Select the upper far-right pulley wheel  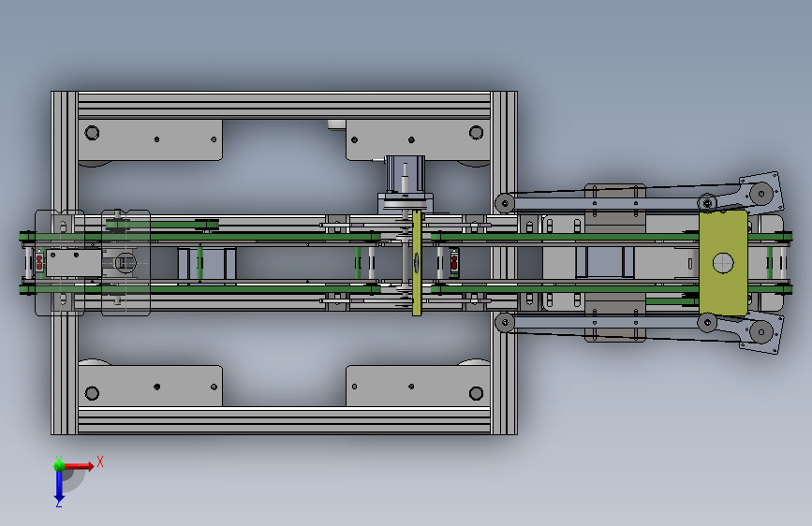pyautogui.click(x=761, y=194)
